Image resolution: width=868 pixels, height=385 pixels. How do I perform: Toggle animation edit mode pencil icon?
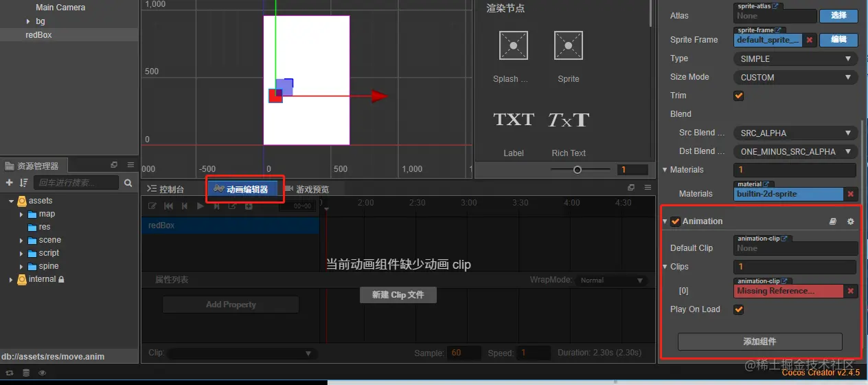(153, 206)
